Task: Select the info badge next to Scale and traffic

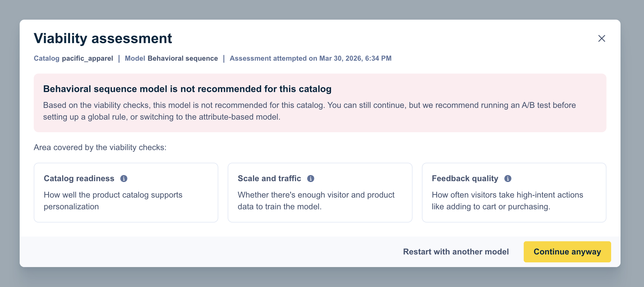Action: pyautogui.click(x=311, y=178)
